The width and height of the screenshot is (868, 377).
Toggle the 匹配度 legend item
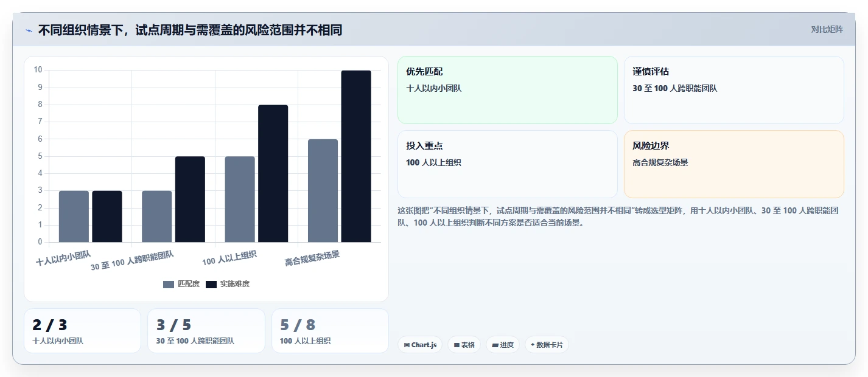click(181, 284)
